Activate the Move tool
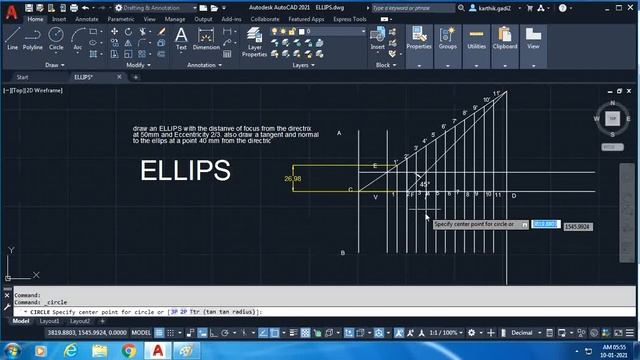Viewport: 640px width, 360px height. [114, 31]
